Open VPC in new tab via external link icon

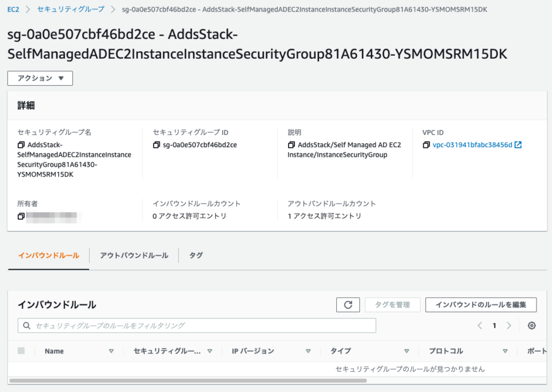click(517, 145)
